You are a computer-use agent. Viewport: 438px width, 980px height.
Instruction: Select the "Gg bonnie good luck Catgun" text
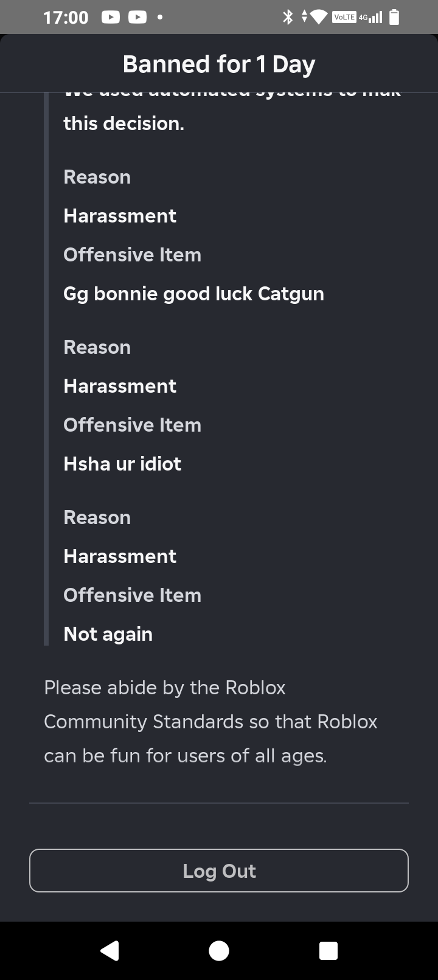(x=193, y=294)
